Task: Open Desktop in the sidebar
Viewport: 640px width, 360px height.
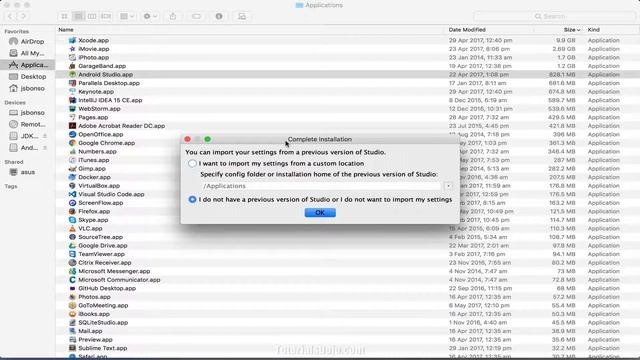Action: 27,77
